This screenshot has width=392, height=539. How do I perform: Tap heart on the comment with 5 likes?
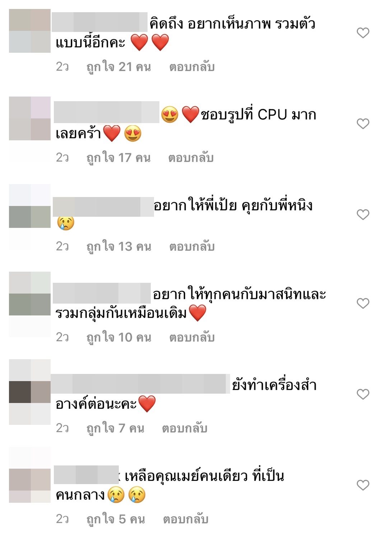pos(363,485)
